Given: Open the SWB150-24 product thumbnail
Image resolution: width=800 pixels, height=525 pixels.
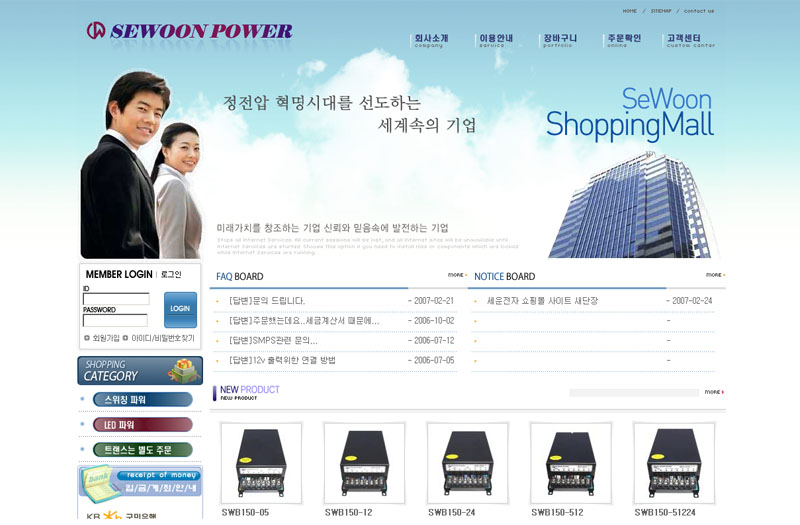Looking at the screenshot, I should pyautogui.click(x=467, y=463).
